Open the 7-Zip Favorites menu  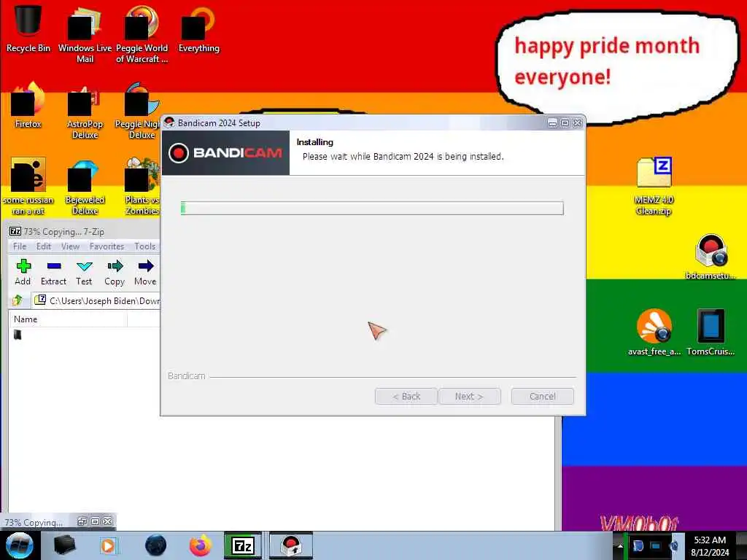point(107,246)
